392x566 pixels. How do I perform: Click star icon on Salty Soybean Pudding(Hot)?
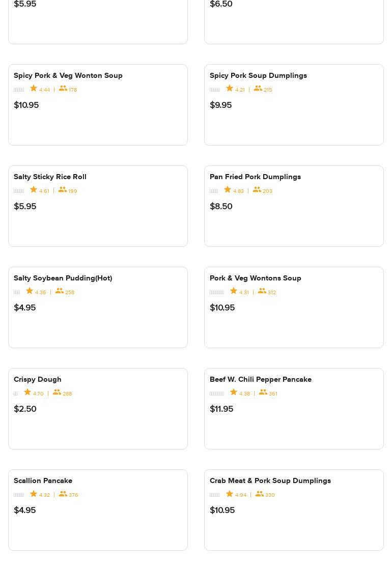(30, 291)
